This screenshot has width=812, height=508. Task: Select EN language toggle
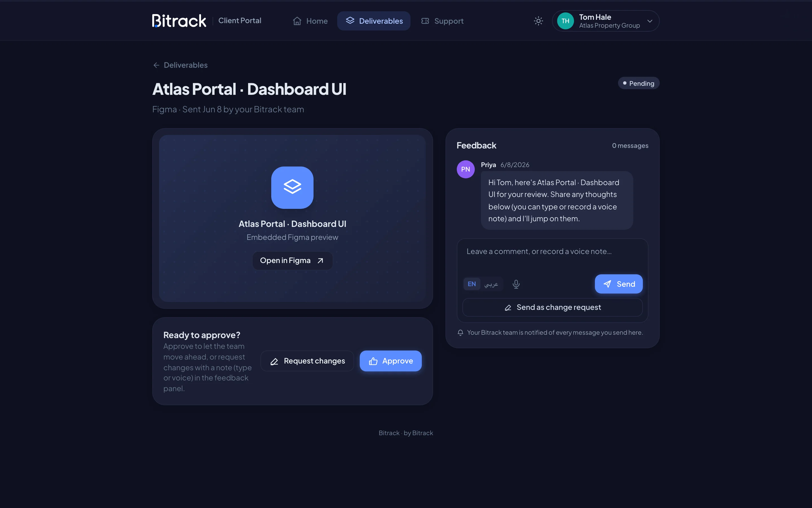coord(471,284)
